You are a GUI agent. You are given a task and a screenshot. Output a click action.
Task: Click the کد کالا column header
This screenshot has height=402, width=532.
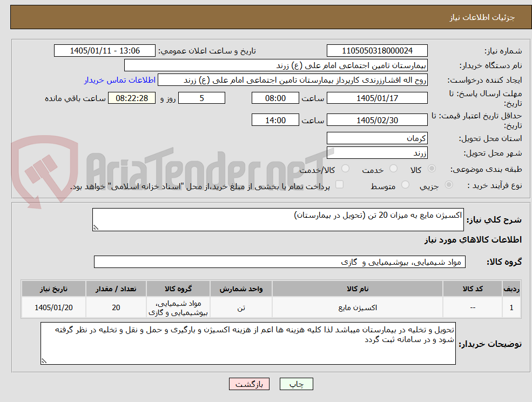pos(472,289)
